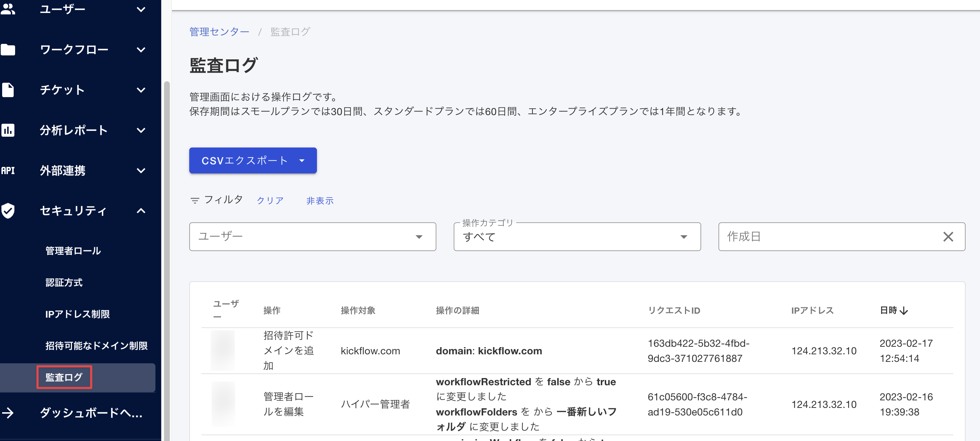Open the CSVエクスポート dropdown arrow

tap(302, 160)
